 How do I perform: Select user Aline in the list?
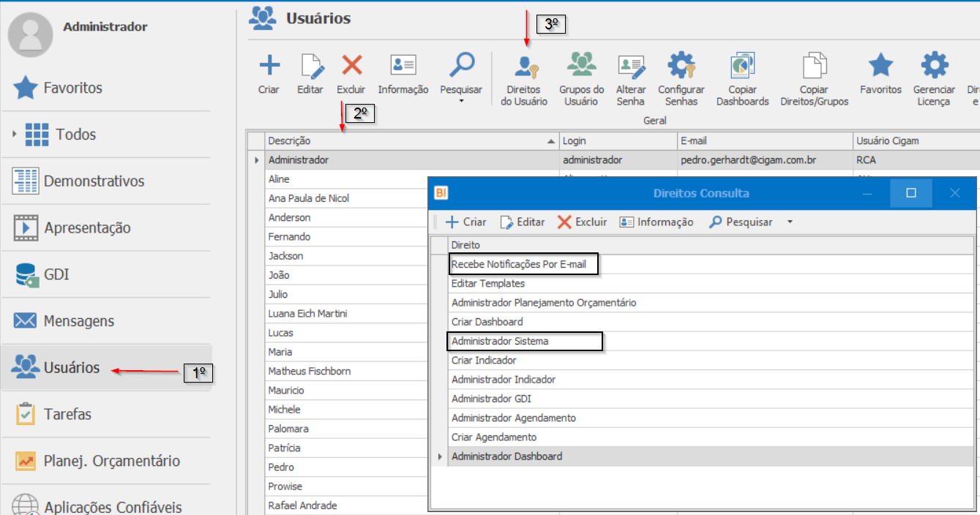pyautogui.click(x=346, y=179)
